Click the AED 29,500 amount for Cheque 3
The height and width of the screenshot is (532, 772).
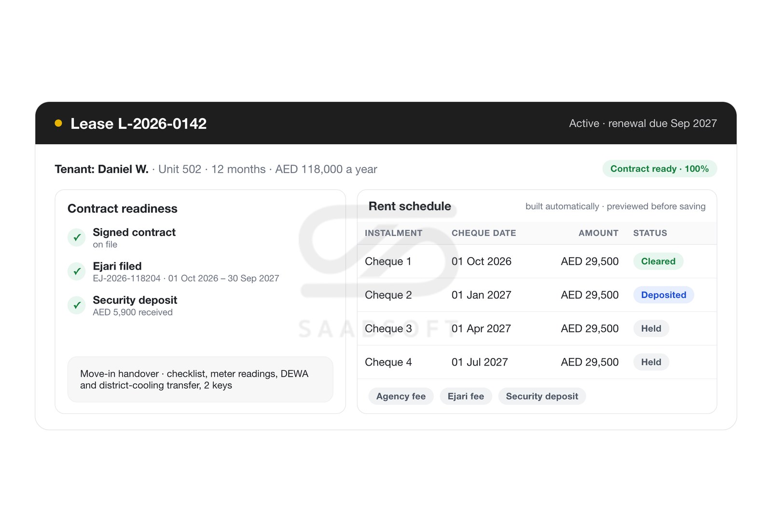pyautogui.click(x=590, y=329)
